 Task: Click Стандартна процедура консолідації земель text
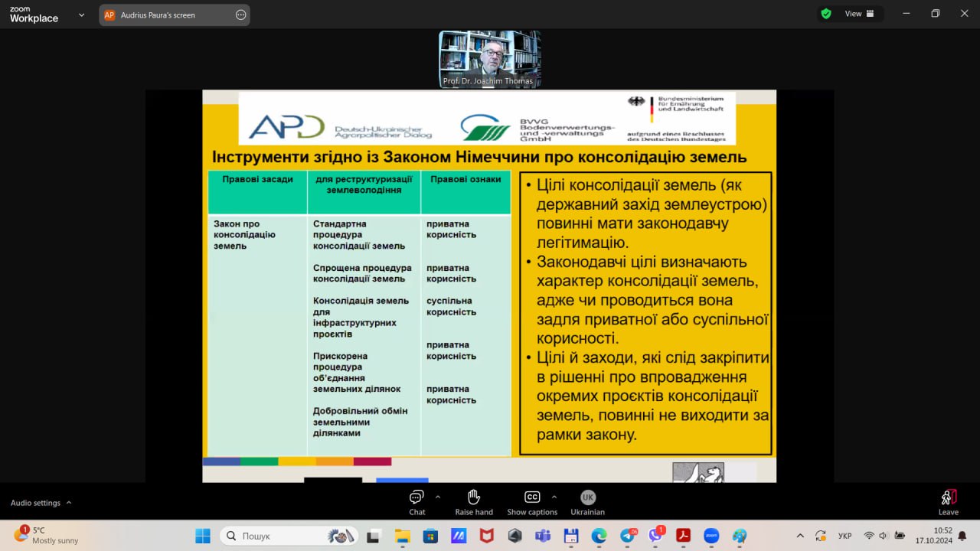(x=359, y=235)
